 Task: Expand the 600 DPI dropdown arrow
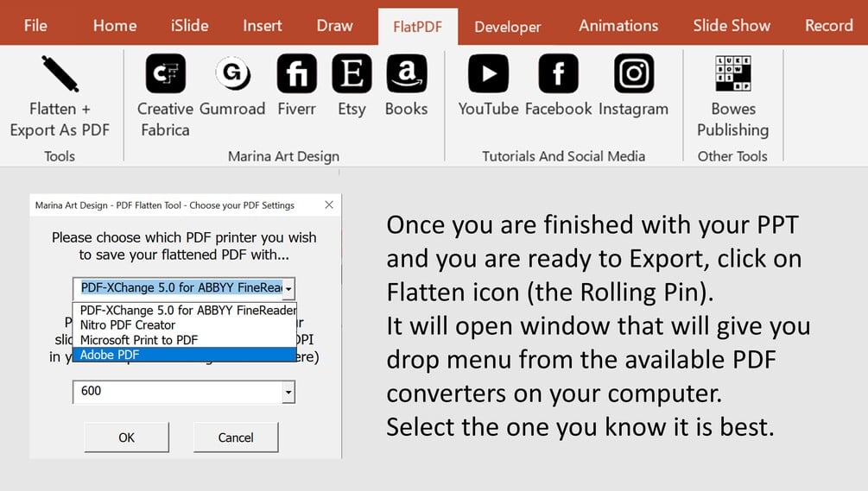(288, 392)
